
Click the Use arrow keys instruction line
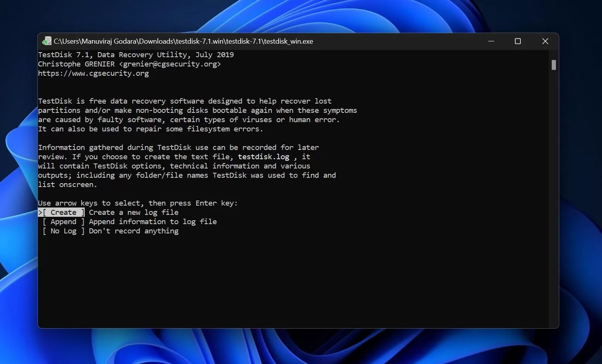(138, 203)
